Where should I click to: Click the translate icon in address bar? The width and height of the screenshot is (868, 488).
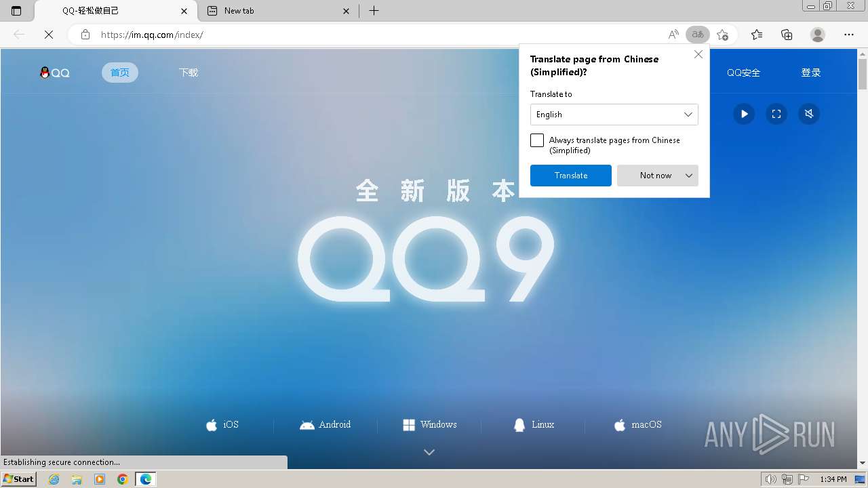[x=697, y=35]
